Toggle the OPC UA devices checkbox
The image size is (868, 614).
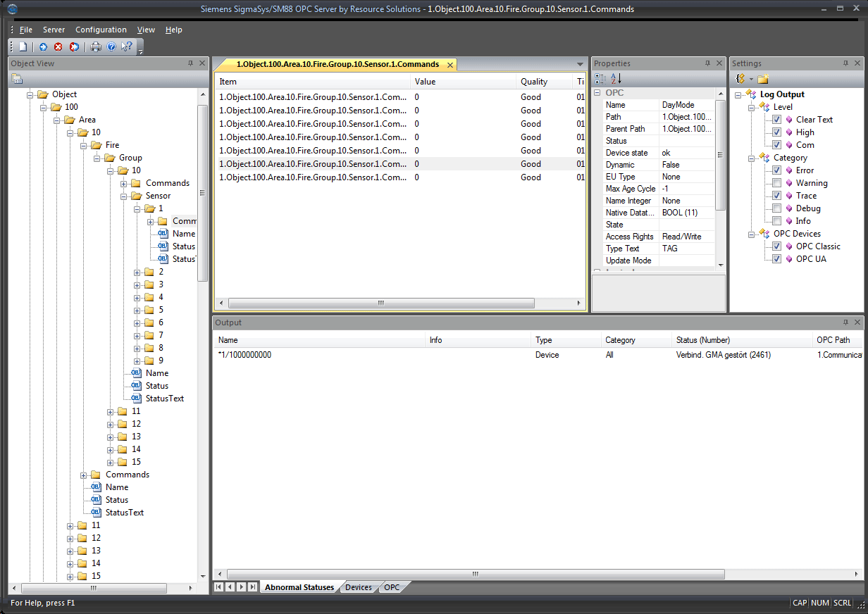point(776,259)
